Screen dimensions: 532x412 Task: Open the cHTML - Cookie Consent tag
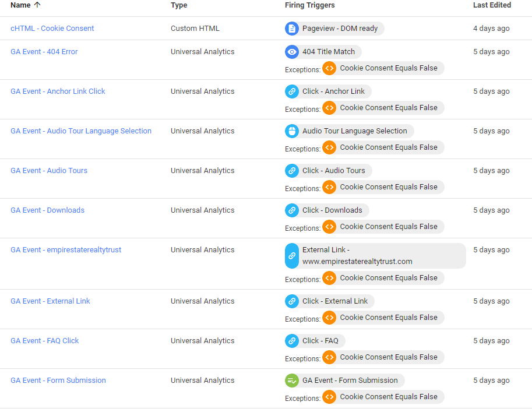(x=52, y=29)
